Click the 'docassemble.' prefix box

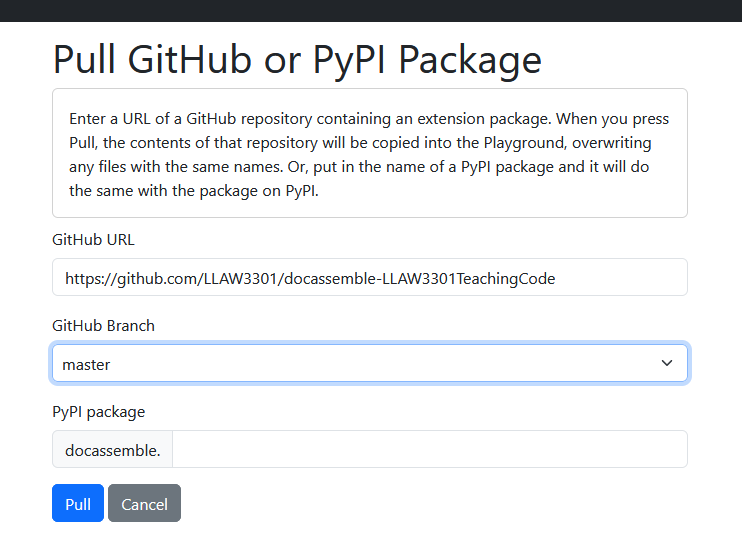click(x=112, y=450)
